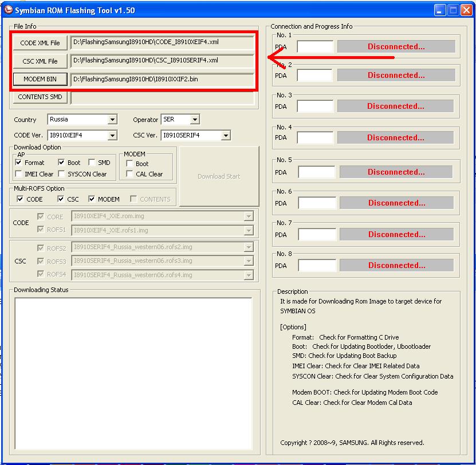Viewport: 476px width, 465px height.
Task: Uncheck the AP Format checkbox
Action: [x=19, y=163]
